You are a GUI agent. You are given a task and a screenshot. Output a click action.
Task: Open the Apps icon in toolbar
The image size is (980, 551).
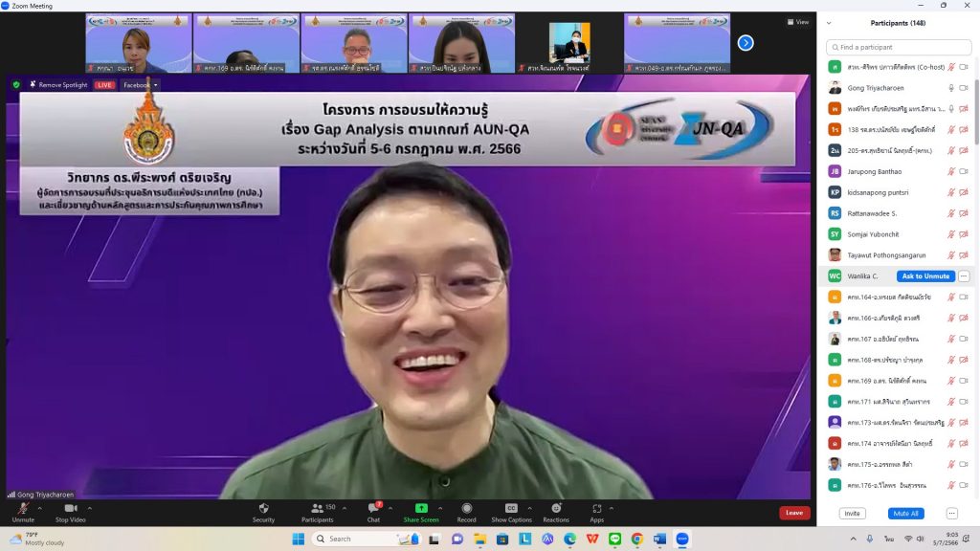(x=596, y=509)
